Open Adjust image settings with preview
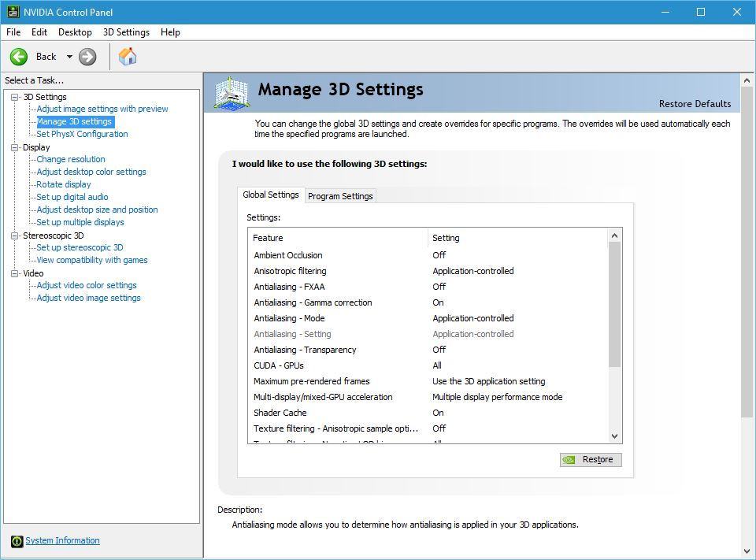The width and height of the screenshot is (756, 560). point(102,109)
